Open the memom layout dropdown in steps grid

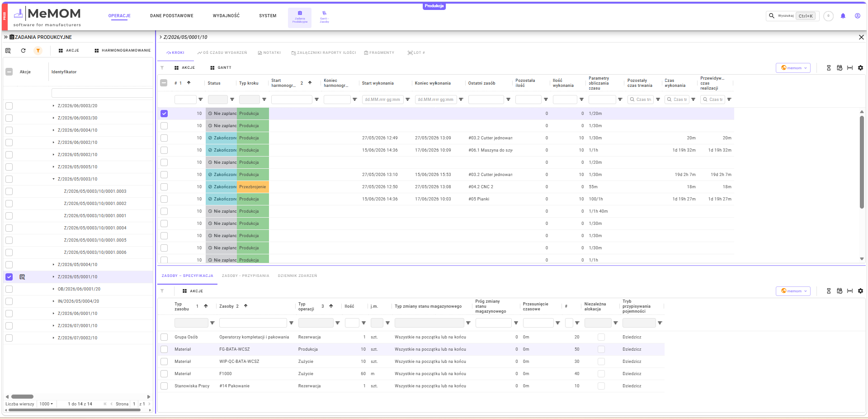(x=793, y=68)
